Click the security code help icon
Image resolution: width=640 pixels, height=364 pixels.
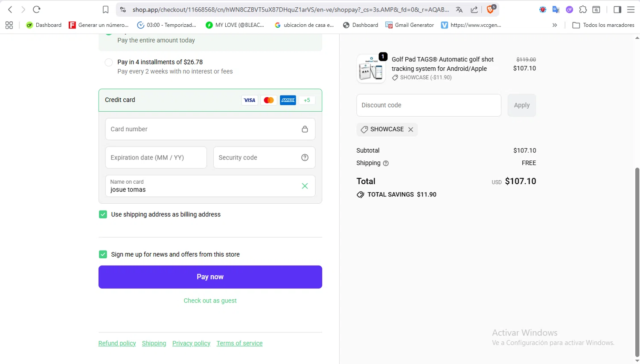[x=305, y=158]
